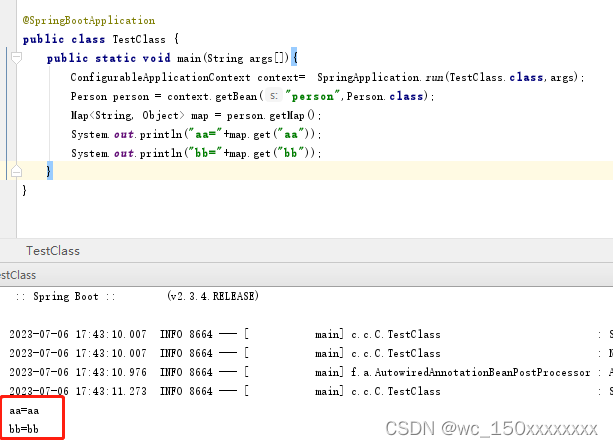Image resolution: width=613 pixels, height=447 pixels.
Task: Click the aa=aa console output
Action: [x=24, y=410]
